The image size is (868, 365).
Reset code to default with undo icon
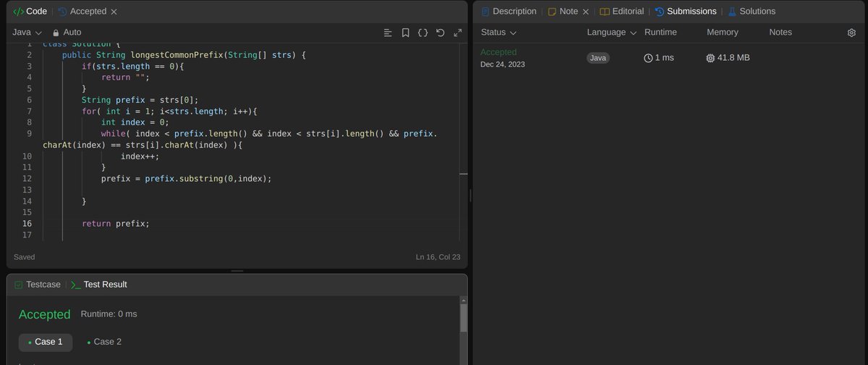click(440, 33)
